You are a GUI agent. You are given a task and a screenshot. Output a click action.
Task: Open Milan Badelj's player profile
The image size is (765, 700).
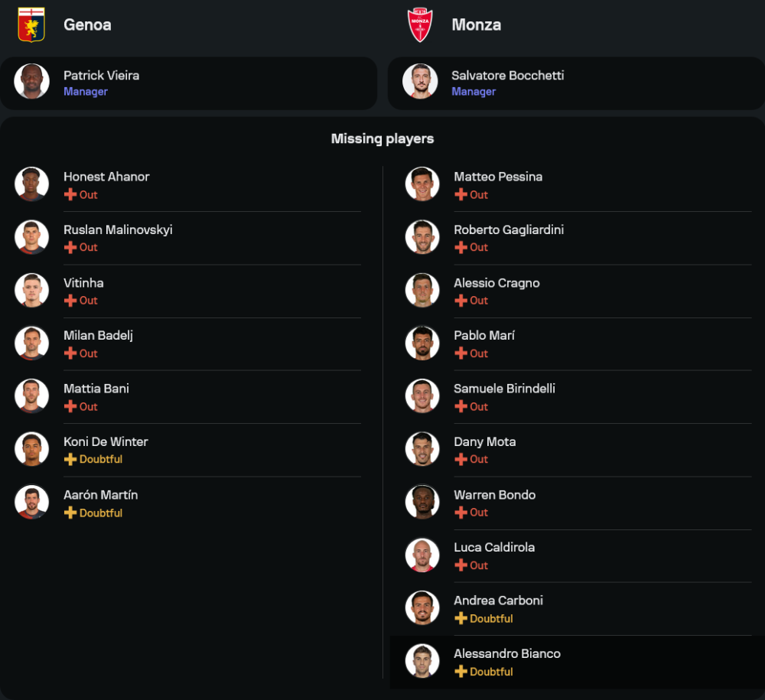(98, 336)
